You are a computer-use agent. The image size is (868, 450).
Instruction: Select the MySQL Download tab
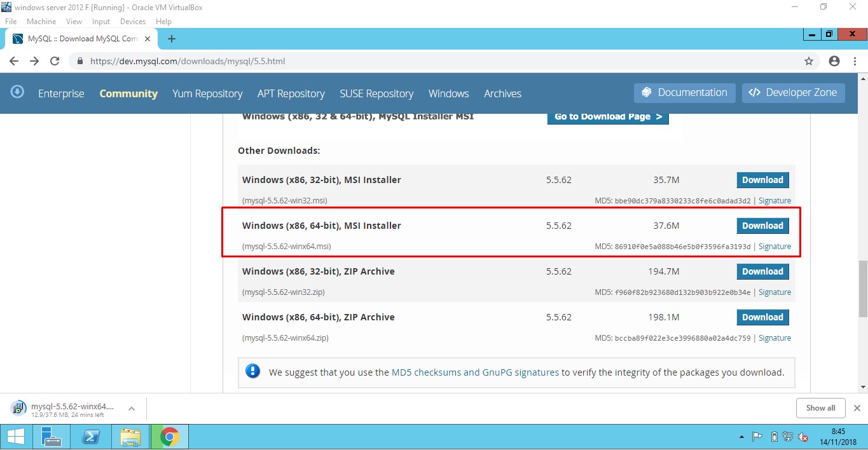[83, 39]
